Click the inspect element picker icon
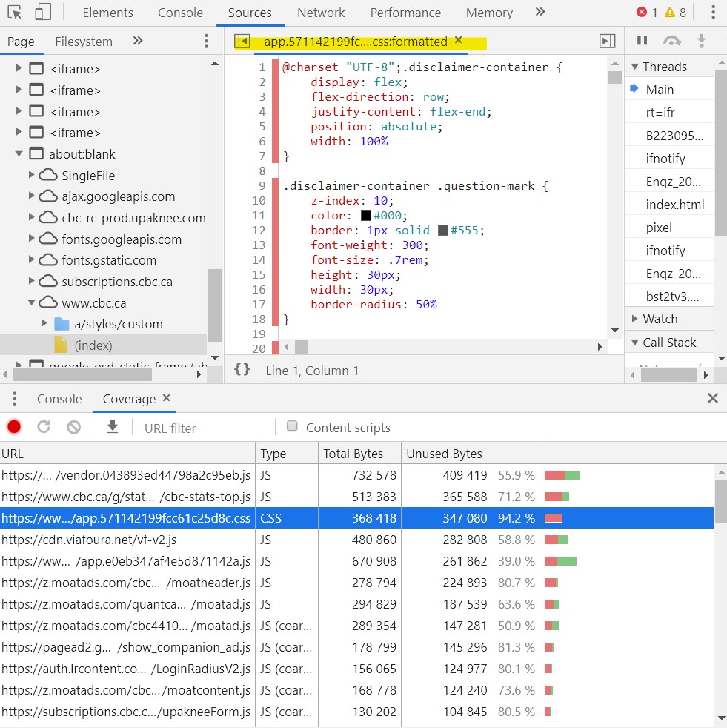The width and height of the screenshot is (727, 728). click(16, 13)
